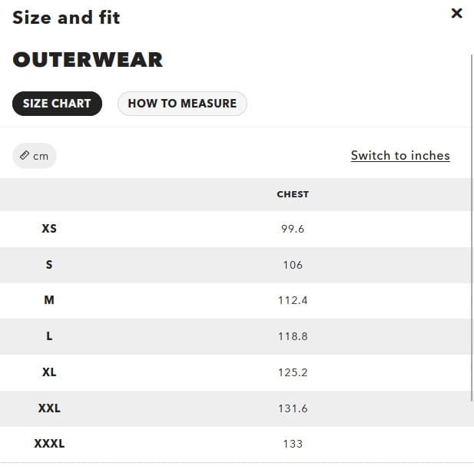Select the SIZE CHART tab
Screen dimensions: 474x476
tap(57, 104)
